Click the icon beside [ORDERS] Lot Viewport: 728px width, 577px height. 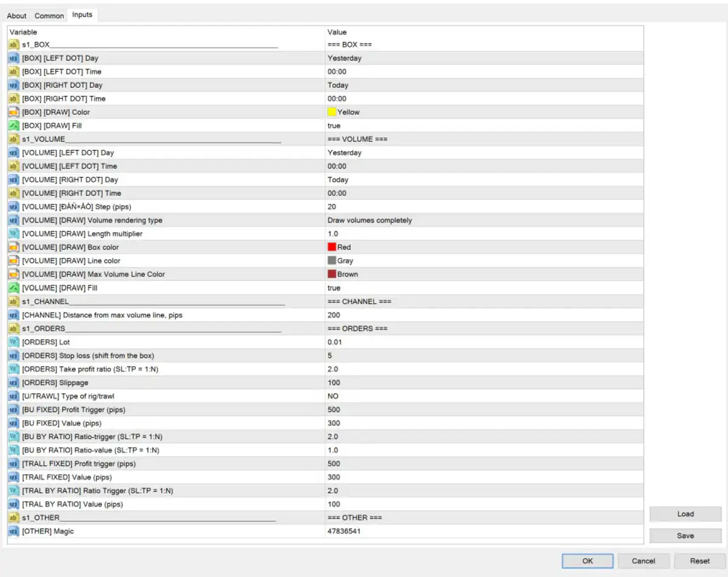[x=13, y=342]
